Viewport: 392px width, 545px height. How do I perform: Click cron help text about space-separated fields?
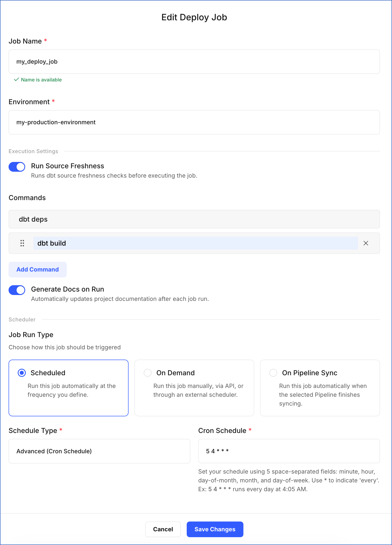point(289,480)
